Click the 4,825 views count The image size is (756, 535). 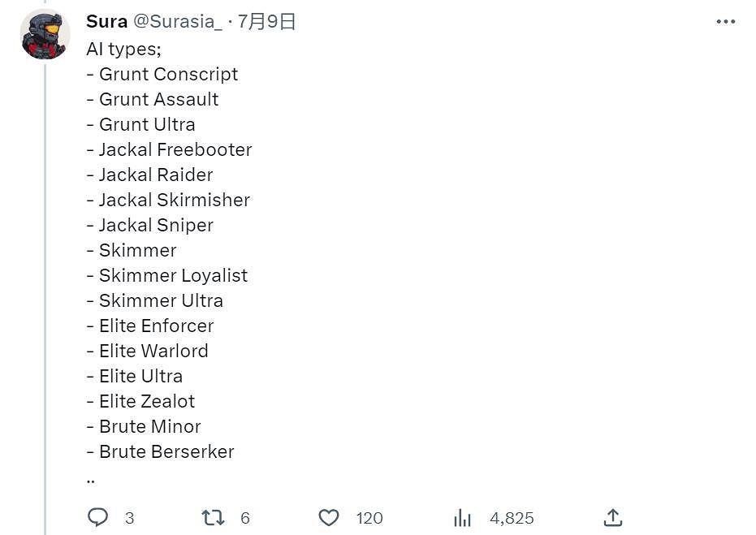512,518
